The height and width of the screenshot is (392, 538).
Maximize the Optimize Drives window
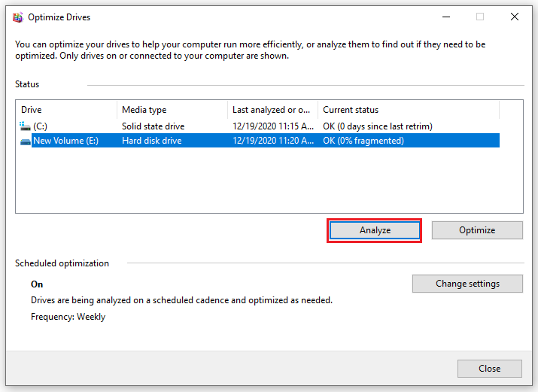480,17
